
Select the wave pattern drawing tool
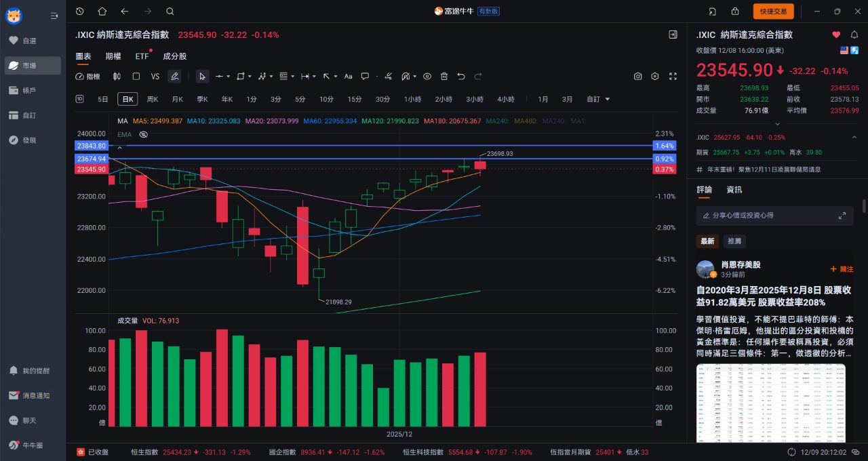(x=262, y=77)
